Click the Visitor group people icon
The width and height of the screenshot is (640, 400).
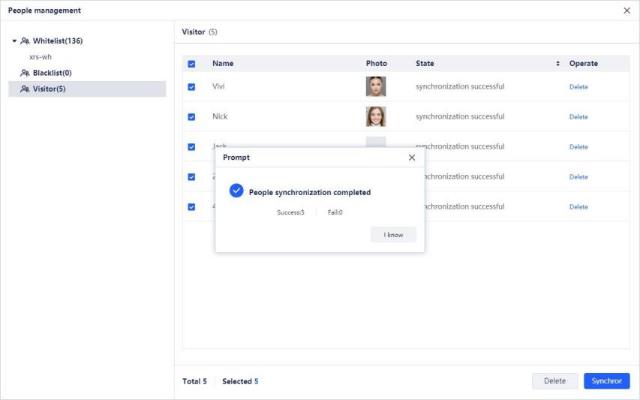tap(25, 89)
